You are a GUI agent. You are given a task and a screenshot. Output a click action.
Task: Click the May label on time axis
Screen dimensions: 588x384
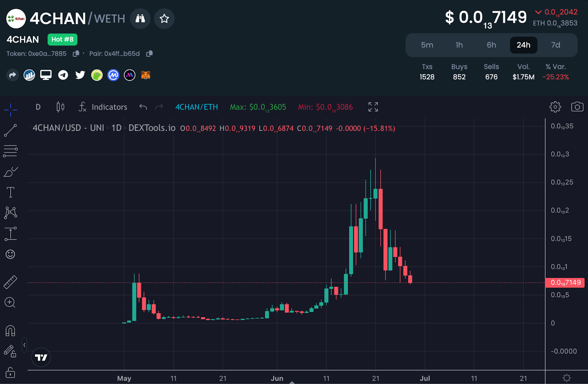[x=124, y=378]
